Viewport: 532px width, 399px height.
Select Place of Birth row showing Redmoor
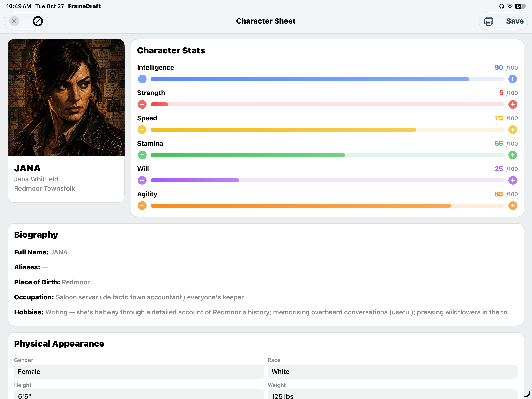(266, 282)
